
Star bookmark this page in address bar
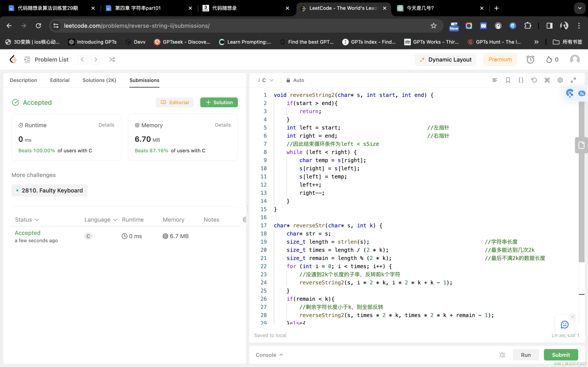tap(433, 26)
